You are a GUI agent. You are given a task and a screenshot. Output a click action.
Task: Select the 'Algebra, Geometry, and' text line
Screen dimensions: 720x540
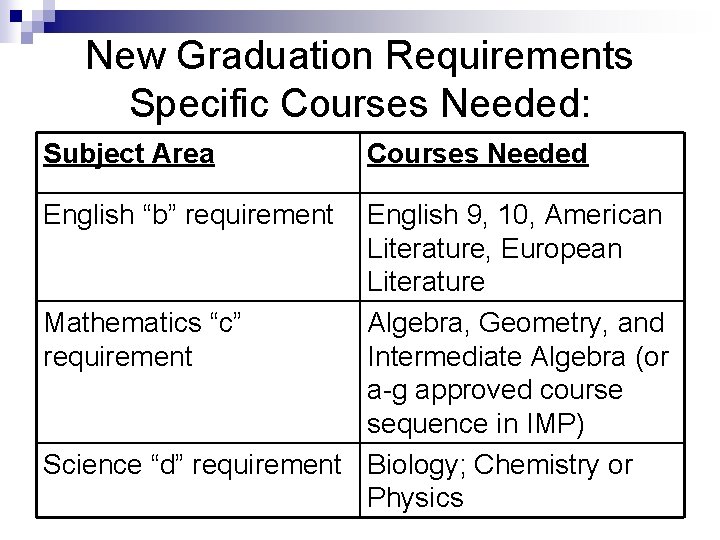516,323
